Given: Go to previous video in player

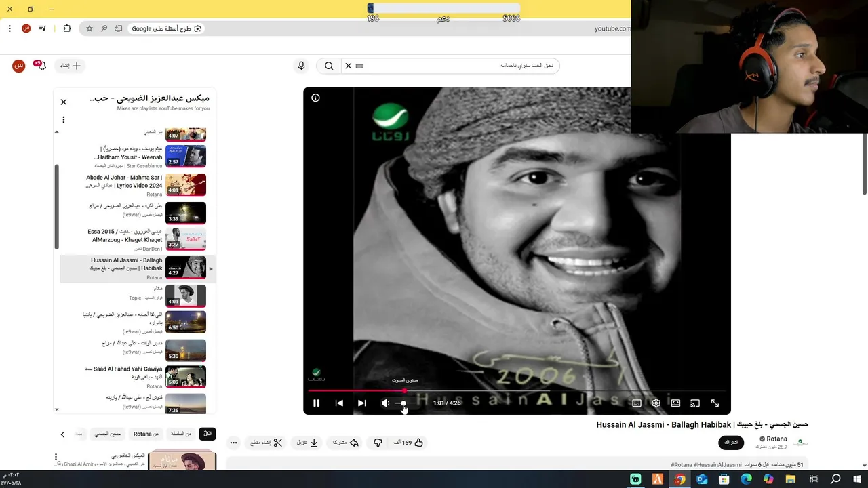Looking at the screenshot, I should point(339,403).
